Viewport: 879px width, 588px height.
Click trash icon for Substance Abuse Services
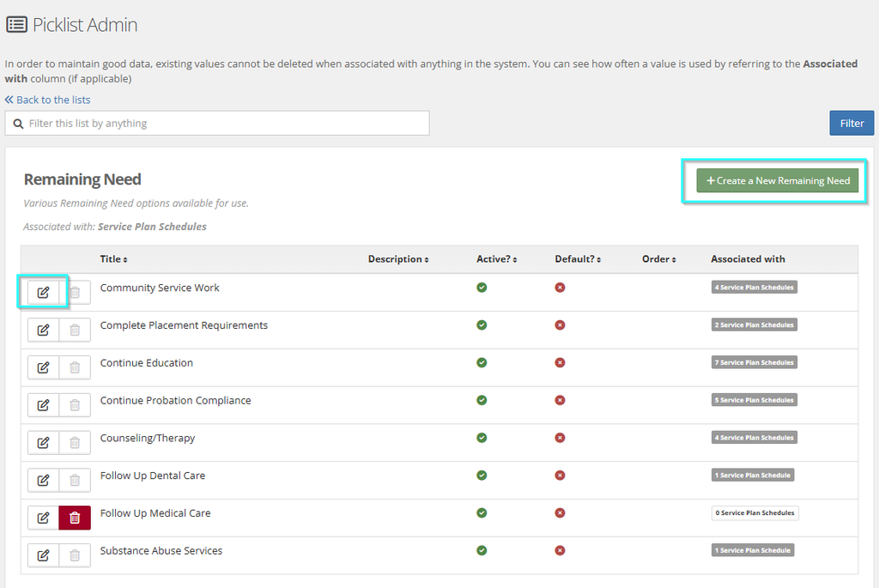[x=75, y=555]
